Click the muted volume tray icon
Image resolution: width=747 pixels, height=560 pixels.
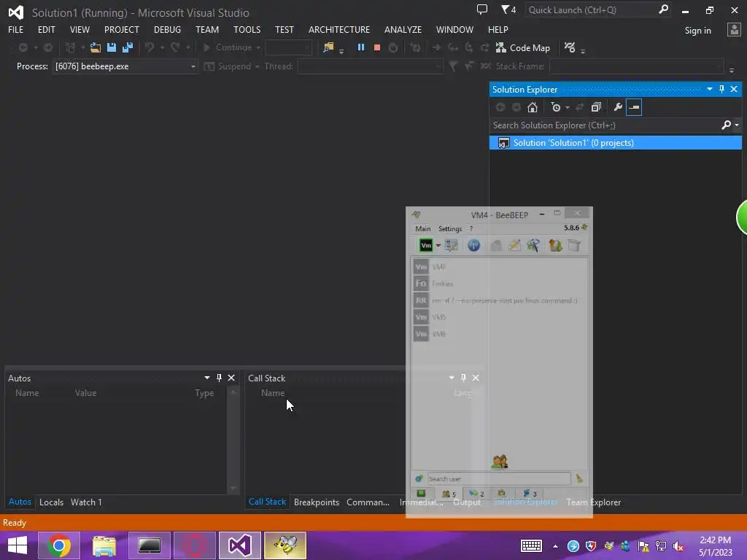coord(678,546)
